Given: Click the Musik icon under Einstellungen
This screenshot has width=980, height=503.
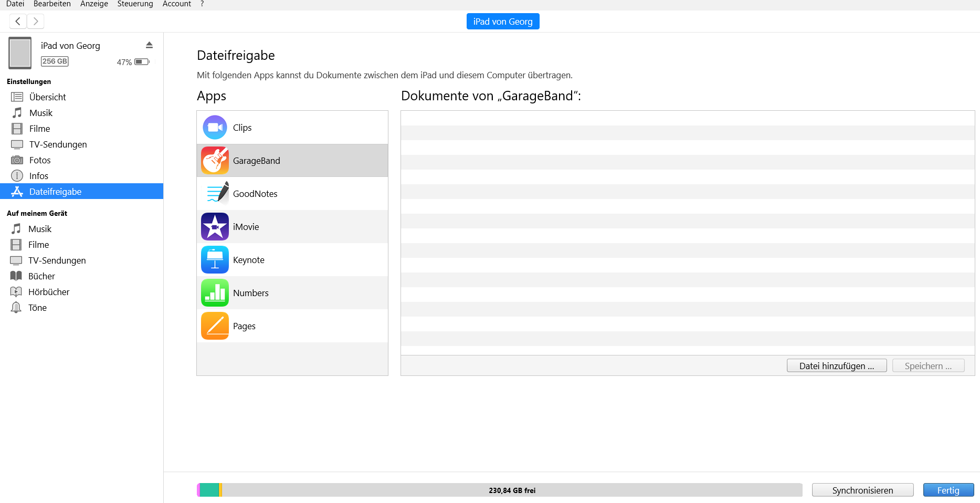Looking at the screenshot, I should pos(17,113).
